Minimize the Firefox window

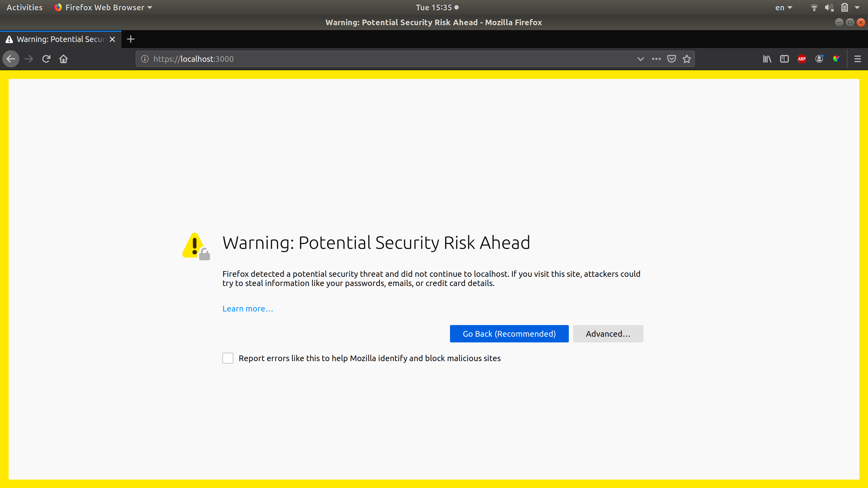tap(839, 22)
